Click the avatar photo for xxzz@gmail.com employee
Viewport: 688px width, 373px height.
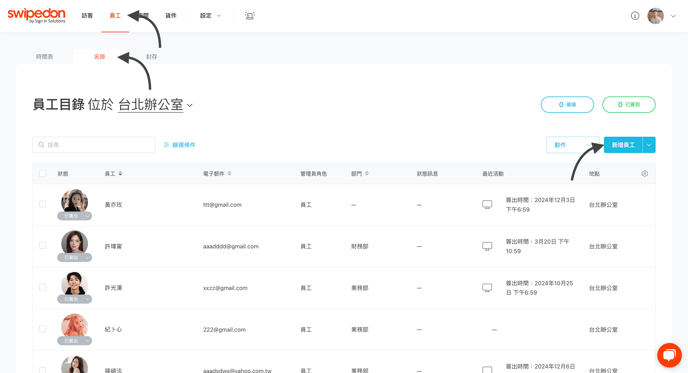tap(75, 284)
